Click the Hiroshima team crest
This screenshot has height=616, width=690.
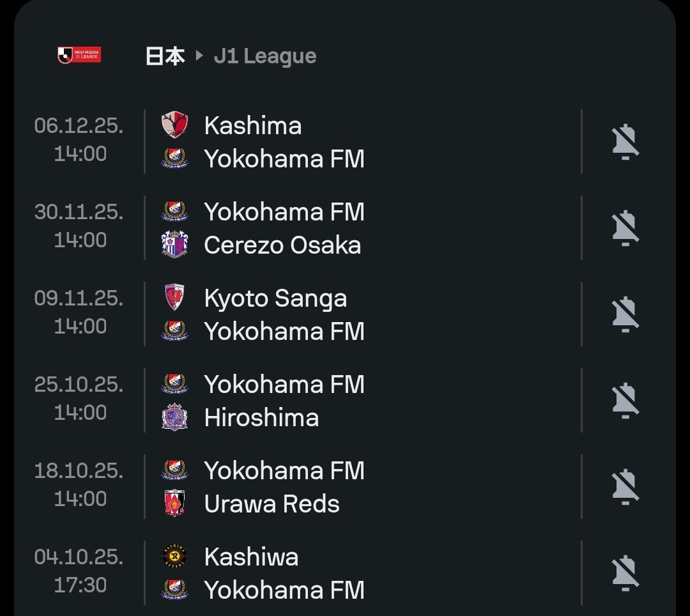pos(174,418)
